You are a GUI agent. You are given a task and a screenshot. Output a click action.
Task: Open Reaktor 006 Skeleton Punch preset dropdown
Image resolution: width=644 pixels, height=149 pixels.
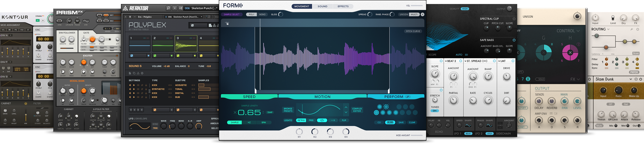coord(184,17)
